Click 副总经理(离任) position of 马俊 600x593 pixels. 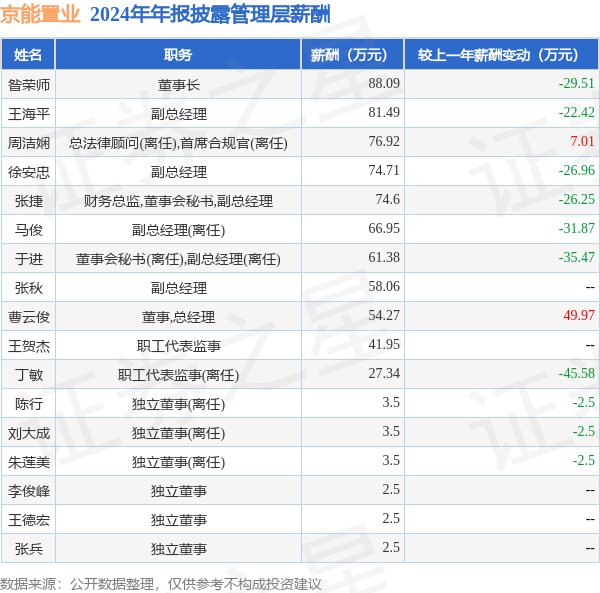pos(178,230)
